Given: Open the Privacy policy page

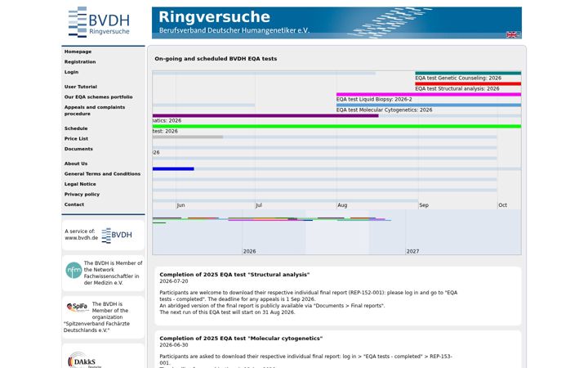Looking at the screenshot, I should pyautogui.click(x=82, y=195).
